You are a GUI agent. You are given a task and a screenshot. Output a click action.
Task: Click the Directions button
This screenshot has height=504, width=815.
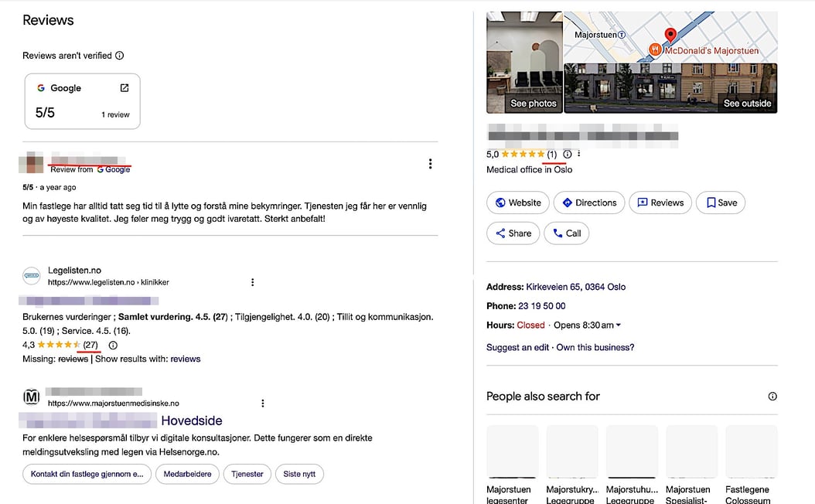pos(589,203)
